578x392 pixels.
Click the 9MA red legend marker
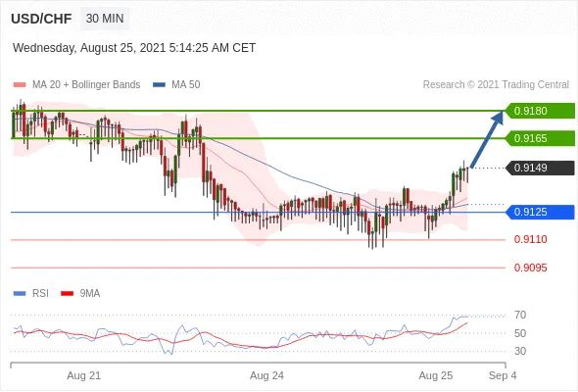(67, 294)
